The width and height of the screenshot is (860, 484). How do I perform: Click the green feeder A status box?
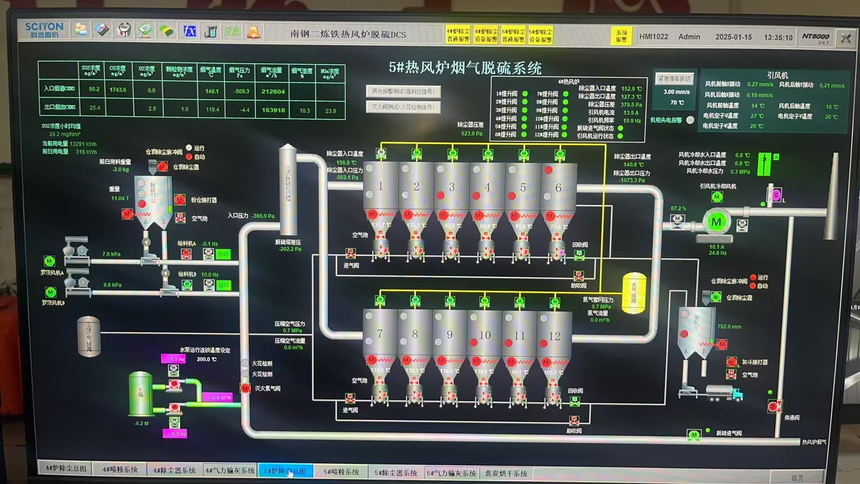[x=223, y=254]
